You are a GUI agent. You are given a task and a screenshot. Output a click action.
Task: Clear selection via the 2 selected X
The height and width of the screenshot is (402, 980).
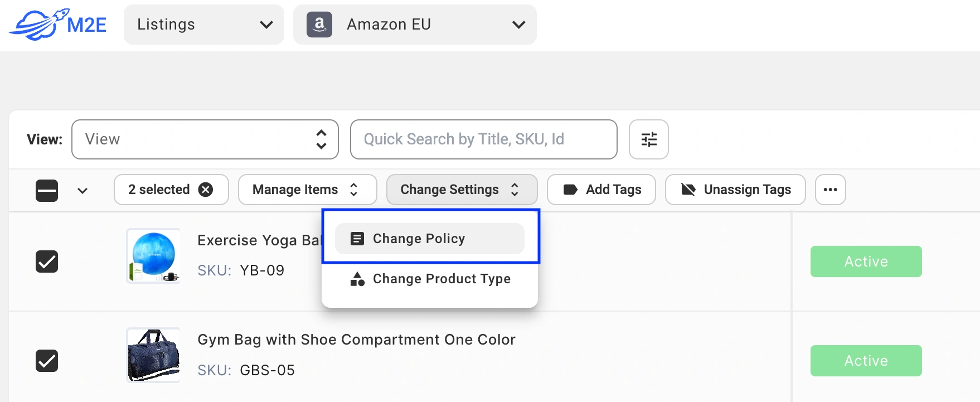pos(206,190)
